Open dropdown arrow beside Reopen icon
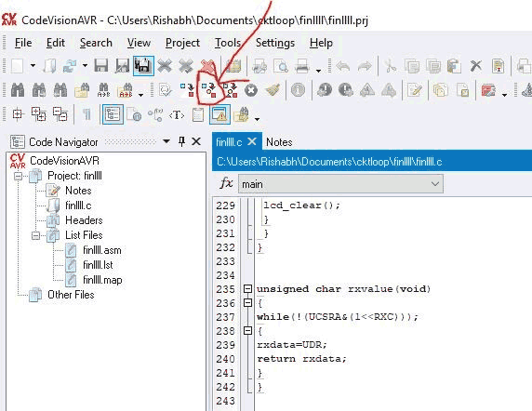This screenshot has height=411, width=532. coord(85,66)
